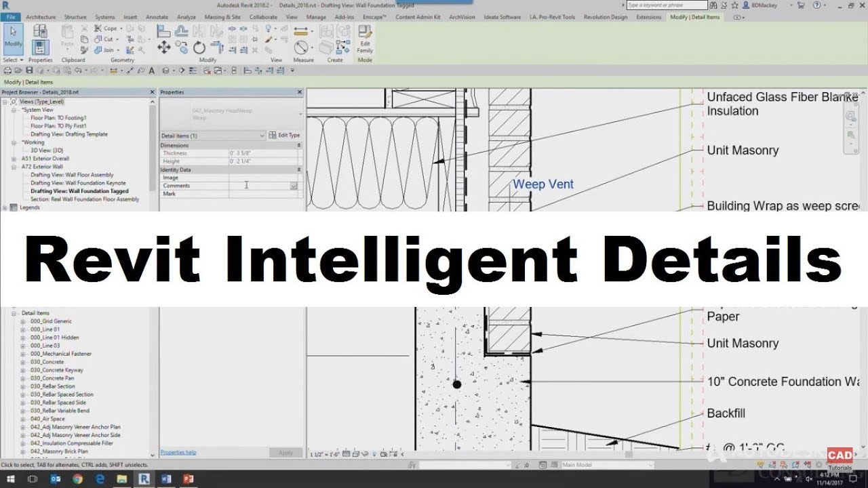868x488 pixels.
Task: Expand the 030_Concrete detail item node
Action: point(22,362)
